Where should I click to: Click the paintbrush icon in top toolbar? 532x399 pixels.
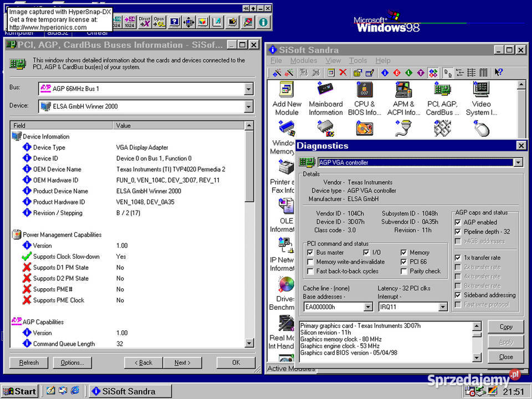point(248,22)
